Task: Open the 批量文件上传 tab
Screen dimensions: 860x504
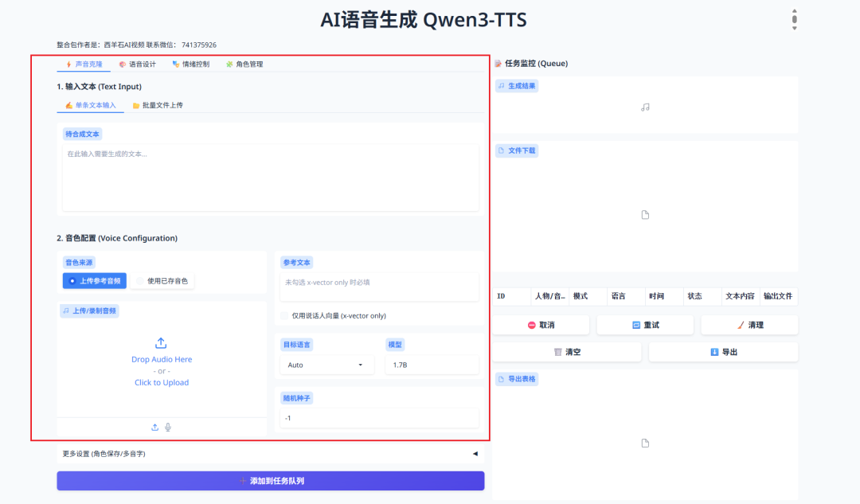Action: [x=160, y=105]
